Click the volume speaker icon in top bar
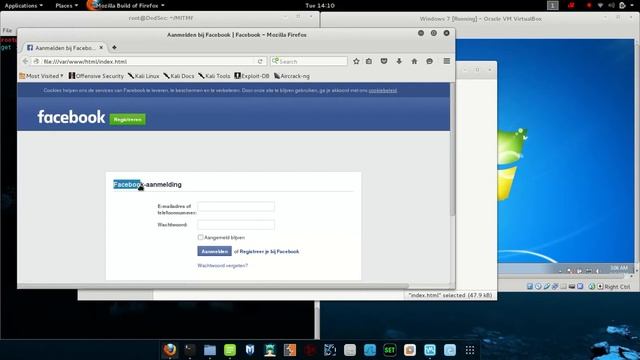Image resolution: width=640 pixels, height=360 pixels. (x=611, y=5)
